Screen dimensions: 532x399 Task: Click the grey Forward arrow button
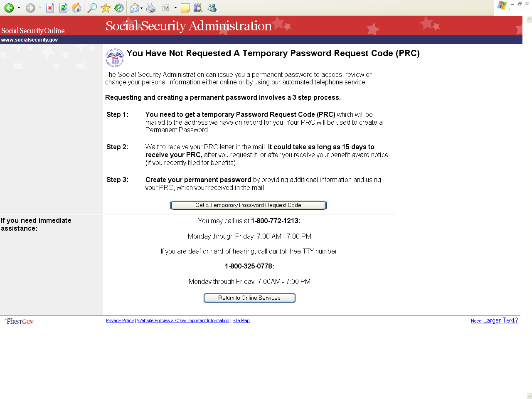coord(30,8)
